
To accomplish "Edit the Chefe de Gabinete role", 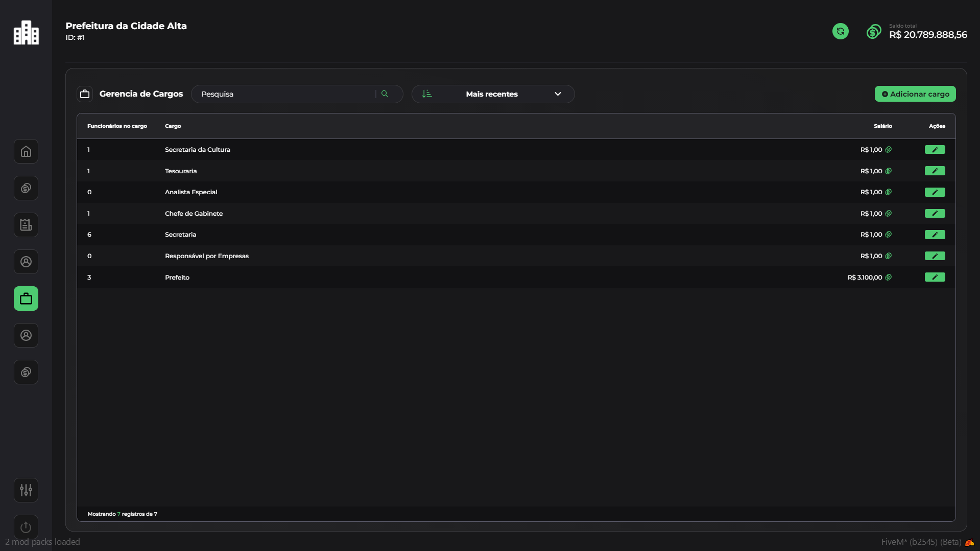I will click(935, 214).
